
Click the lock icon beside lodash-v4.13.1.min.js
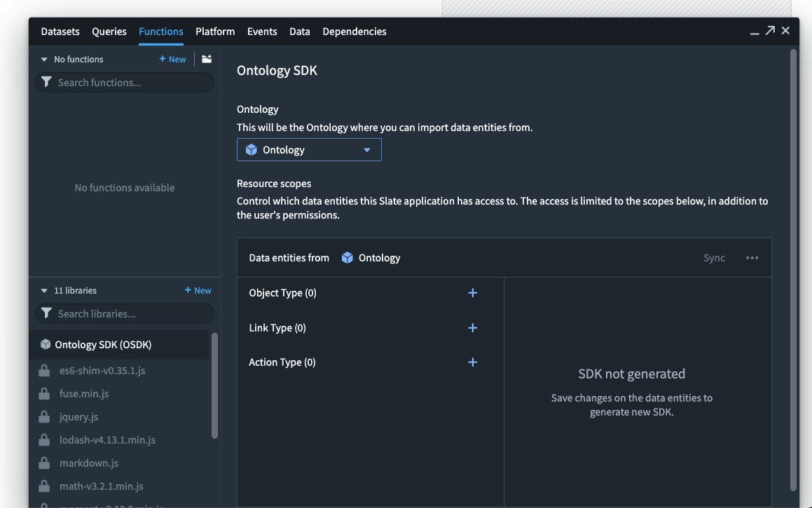click(45, 439)
